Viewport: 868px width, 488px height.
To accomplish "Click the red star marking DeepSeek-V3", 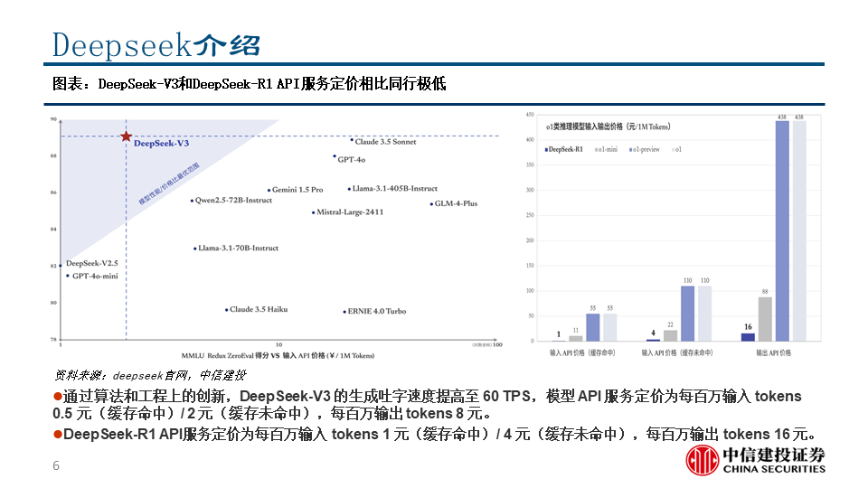I will coord(127,136).
